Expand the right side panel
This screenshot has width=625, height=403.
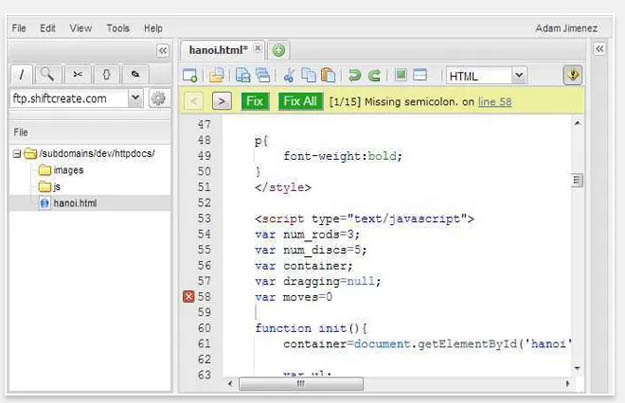(599, 49)
